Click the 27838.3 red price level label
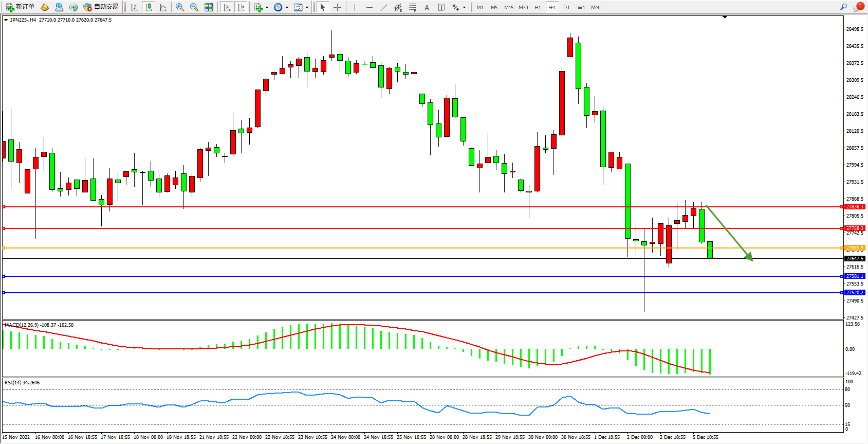 point(855,207)
